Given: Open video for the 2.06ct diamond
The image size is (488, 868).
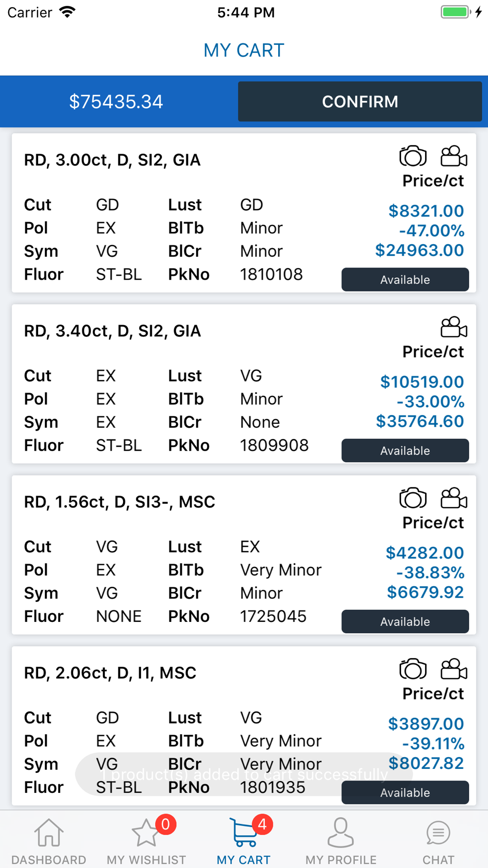Looking at the screenshot, I should tap(454, 669).
